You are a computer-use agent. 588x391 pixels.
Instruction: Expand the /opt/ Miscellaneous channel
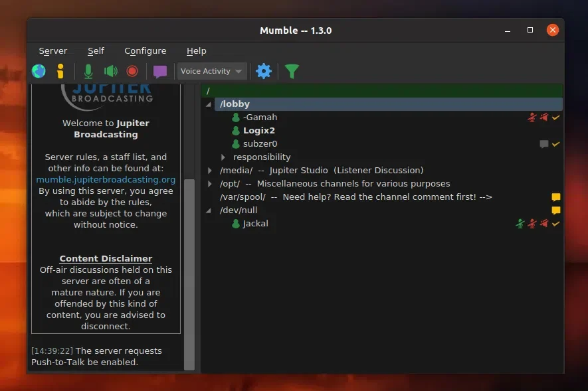[210, 184]
